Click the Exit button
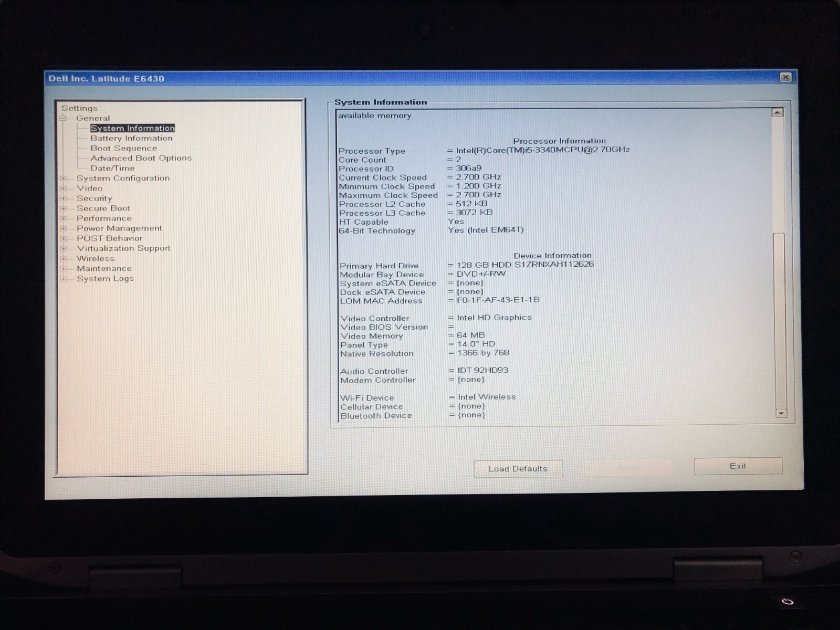Image resolution: width=840 pixels, height=630 pixels. [x=738, y=466]
